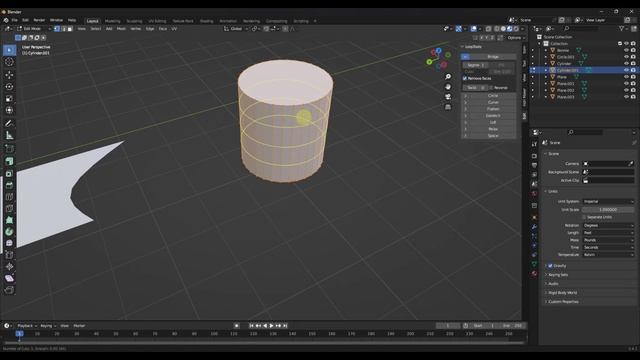
Task: Open the Mesh menu in viewport header
Action: coord(121,29)
